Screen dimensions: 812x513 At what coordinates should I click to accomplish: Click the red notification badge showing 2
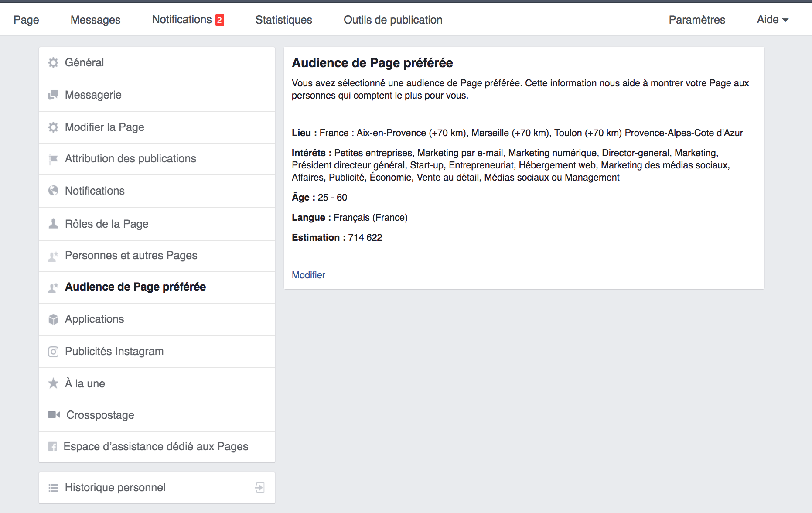pos(220,20)
